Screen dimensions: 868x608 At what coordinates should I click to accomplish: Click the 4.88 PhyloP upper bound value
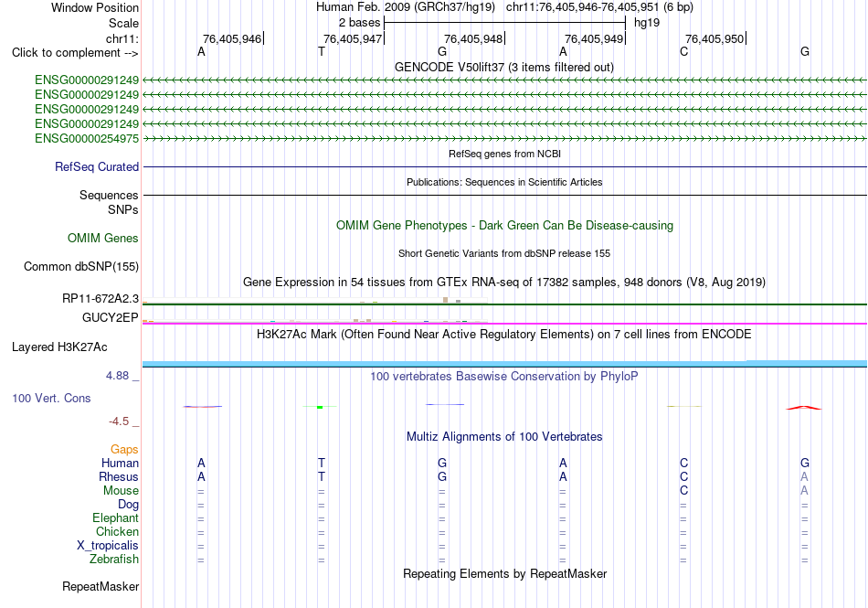117,376
